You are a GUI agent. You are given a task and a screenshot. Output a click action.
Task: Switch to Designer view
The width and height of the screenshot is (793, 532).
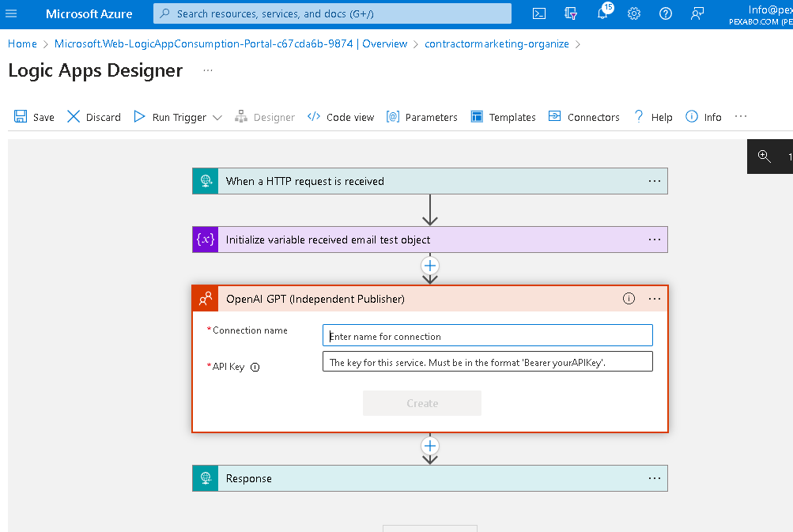tap(265, 117)
